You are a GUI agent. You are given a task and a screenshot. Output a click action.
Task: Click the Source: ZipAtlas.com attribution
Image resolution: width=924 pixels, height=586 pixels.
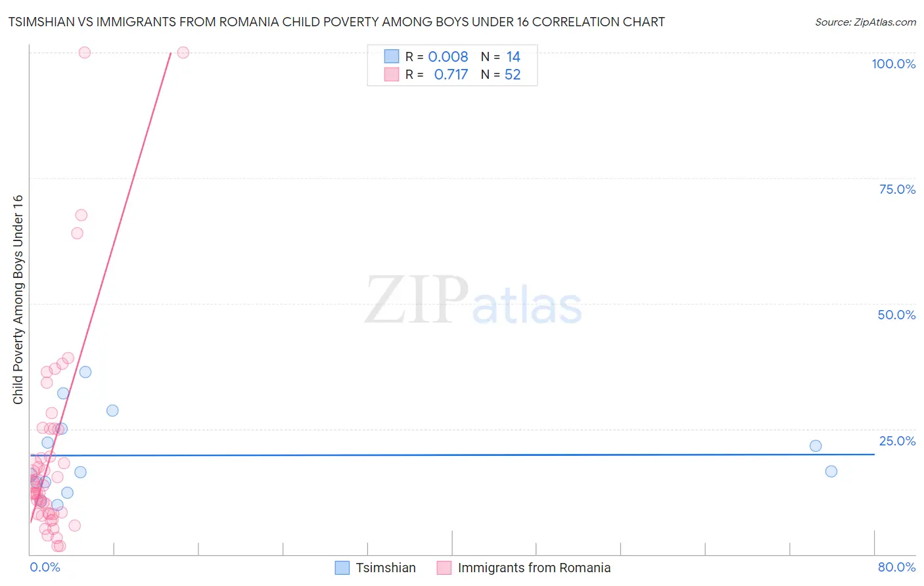pyautogui.click(x=866, y=22)
